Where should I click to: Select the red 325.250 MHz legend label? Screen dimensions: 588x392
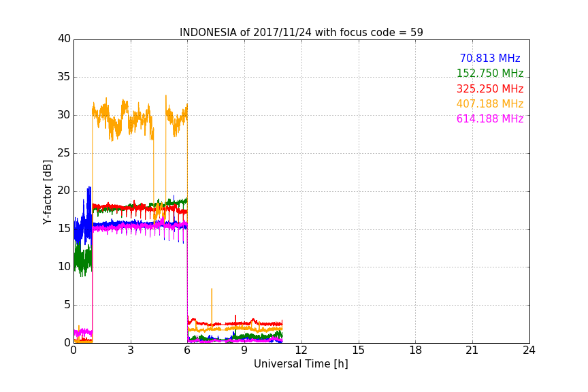point(490,88)
